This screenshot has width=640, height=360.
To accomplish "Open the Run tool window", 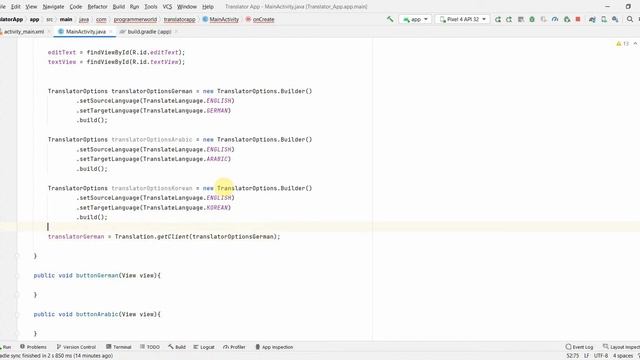I will pos(6,347).
